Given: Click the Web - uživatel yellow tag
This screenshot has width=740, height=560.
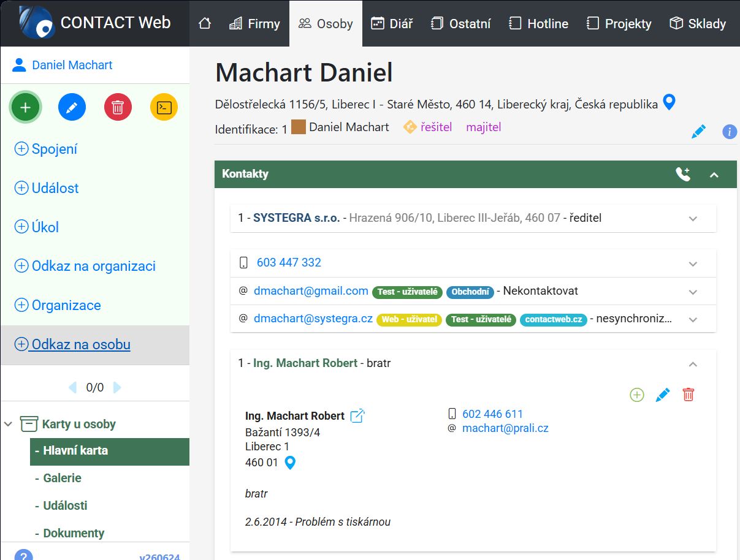Looking at the screenshot, I should coord(410,320).
